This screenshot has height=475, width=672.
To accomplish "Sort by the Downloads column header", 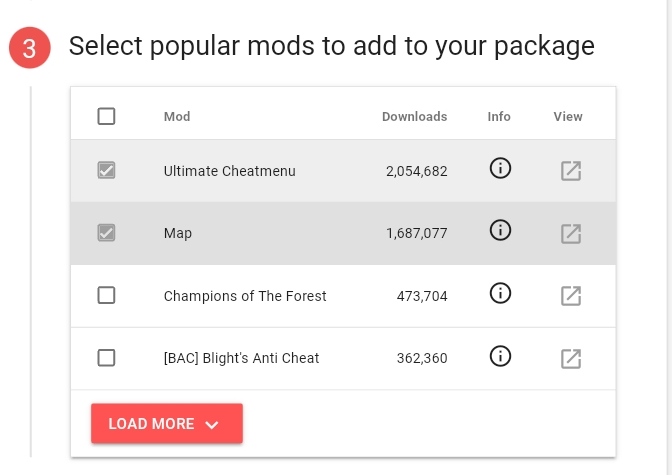I will coord(414,117).
